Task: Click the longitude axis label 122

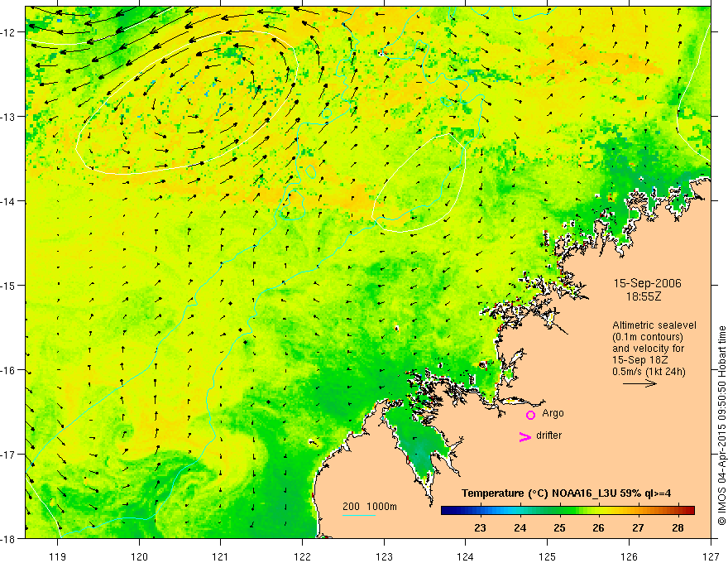Action: click(x=302, y=556)
